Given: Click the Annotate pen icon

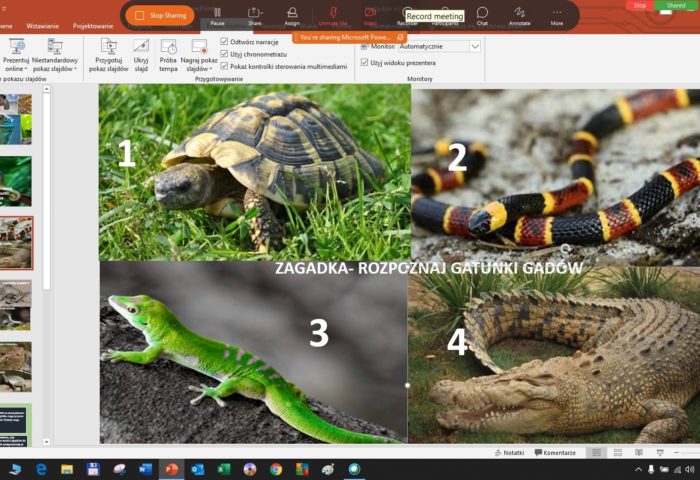Looking at the screenshot, I should coord(519,13).
